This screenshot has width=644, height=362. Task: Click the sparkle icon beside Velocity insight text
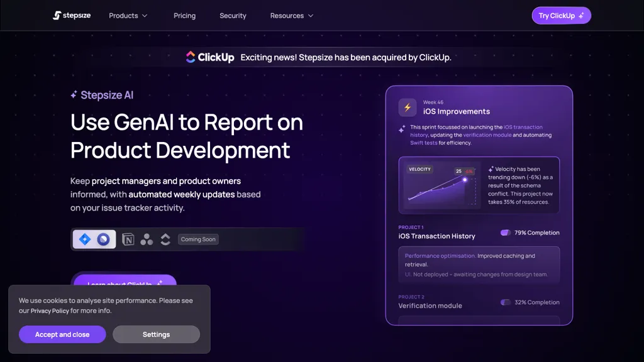[491, 169]
